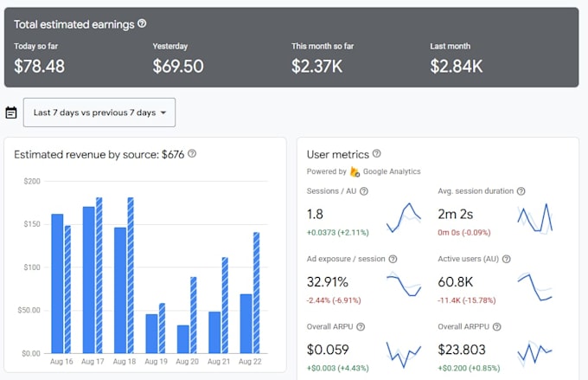Select the solid Aug 21 revenue bar

point(214,332)
